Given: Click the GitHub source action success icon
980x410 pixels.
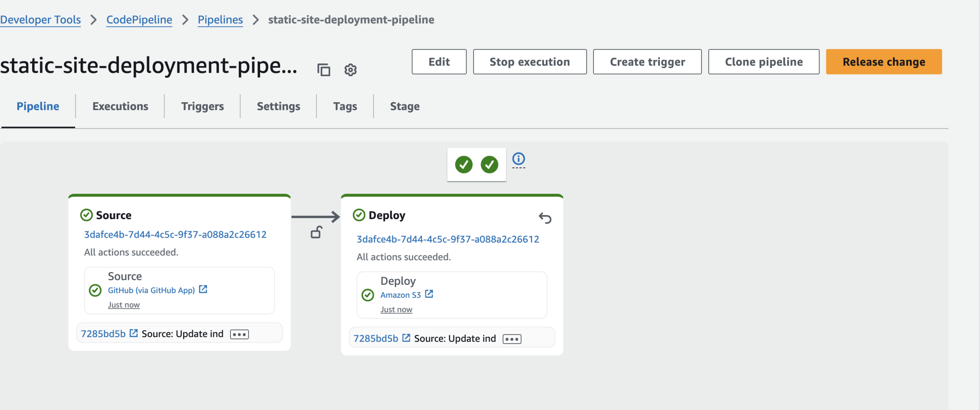Looking at the screenshot, I should pos(95,290).
